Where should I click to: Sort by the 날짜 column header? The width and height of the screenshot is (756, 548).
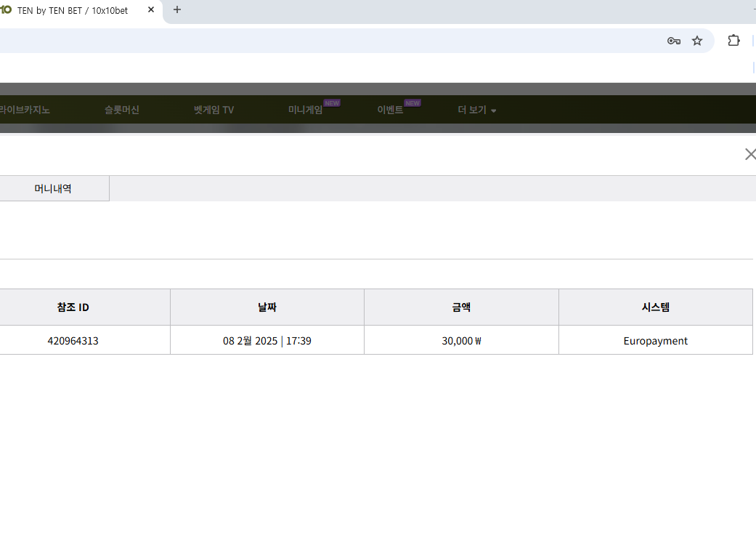point(267,307)
